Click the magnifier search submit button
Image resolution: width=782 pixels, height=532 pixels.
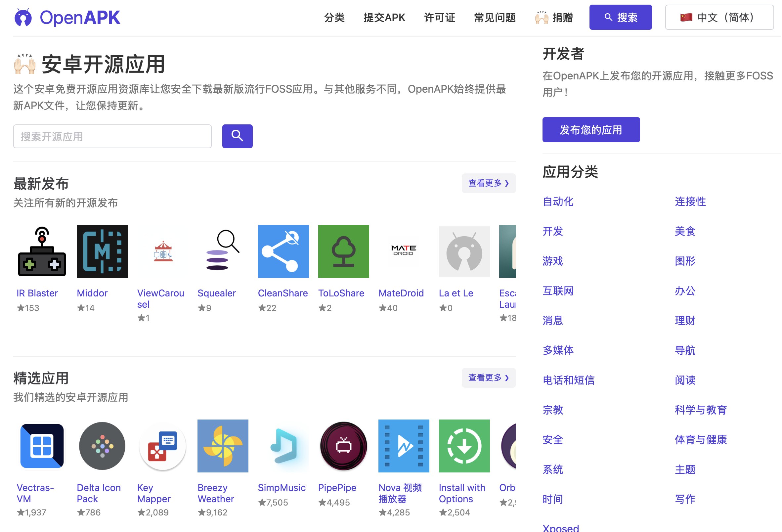pos(238,136)
